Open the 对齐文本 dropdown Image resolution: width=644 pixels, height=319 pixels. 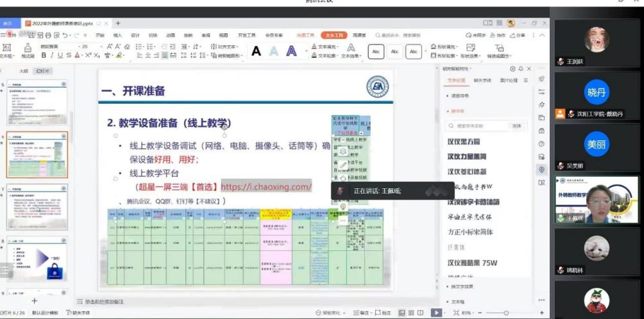[225, 47]
